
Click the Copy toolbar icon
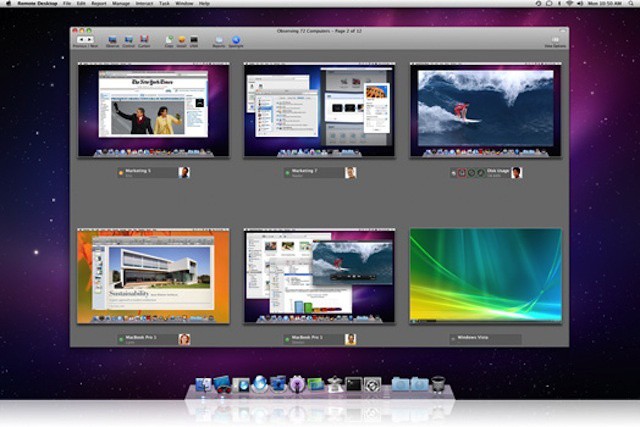click(168, 40)
